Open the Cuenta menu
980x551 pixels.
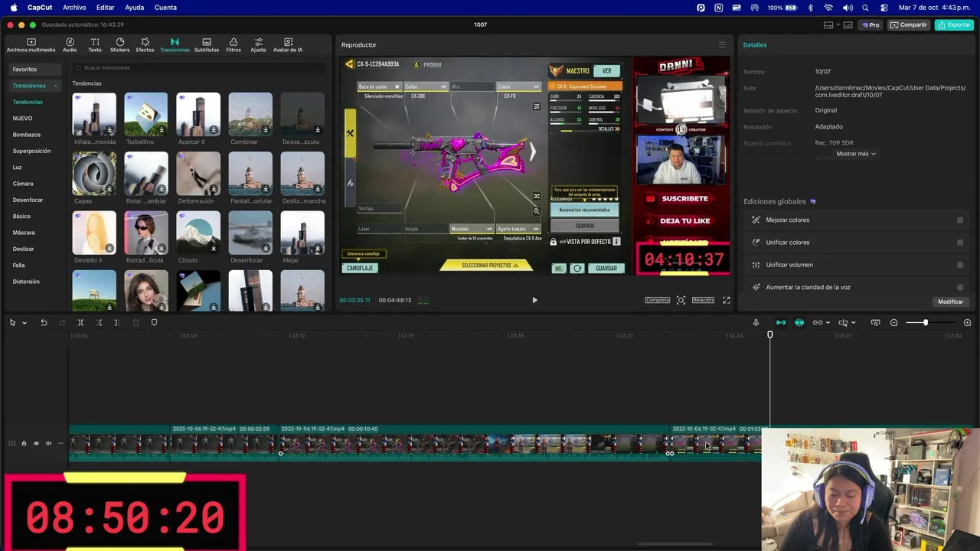[x=165, y=8]
